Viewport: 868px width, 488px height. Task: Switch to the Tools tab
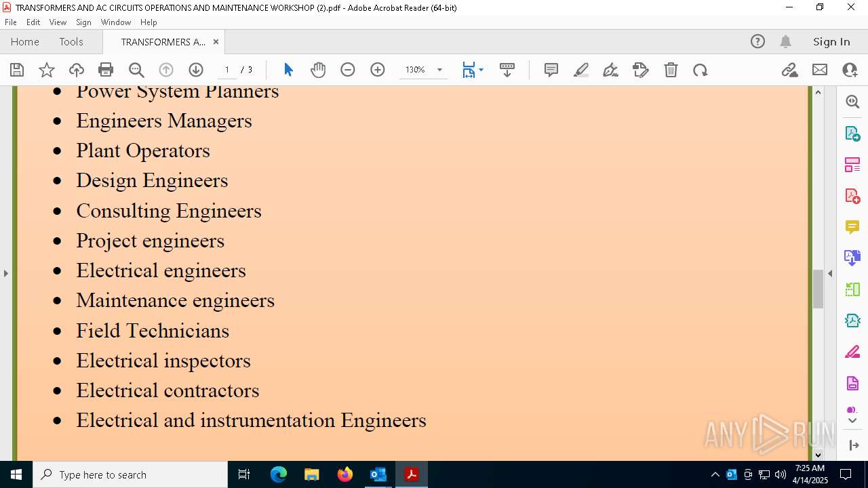tap(71, 41)
